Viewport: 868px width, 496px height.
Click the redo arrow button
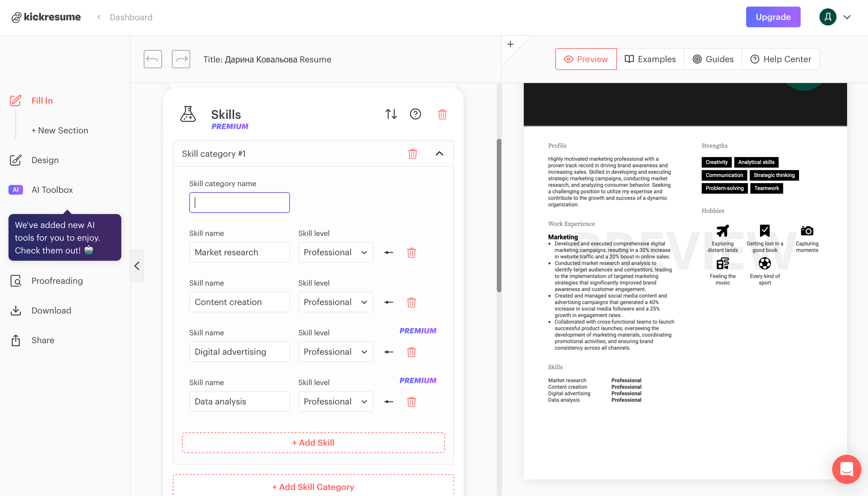point(181,59)
